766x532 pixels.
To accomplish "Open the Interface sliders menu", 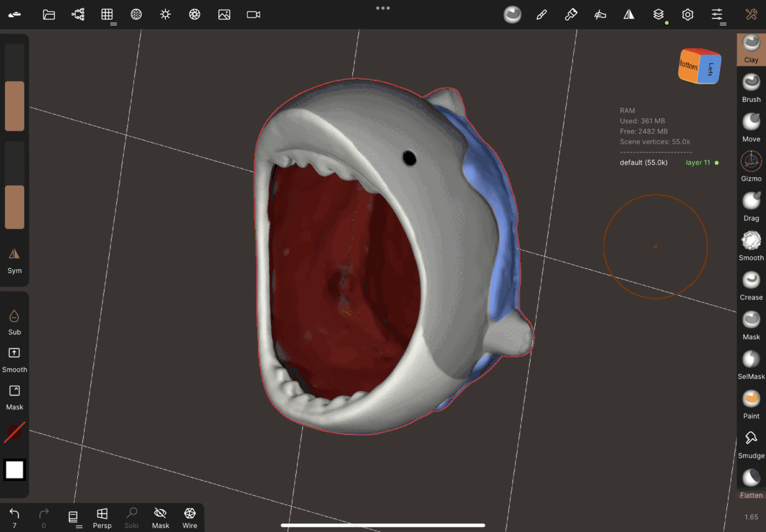I will [717, 14].
